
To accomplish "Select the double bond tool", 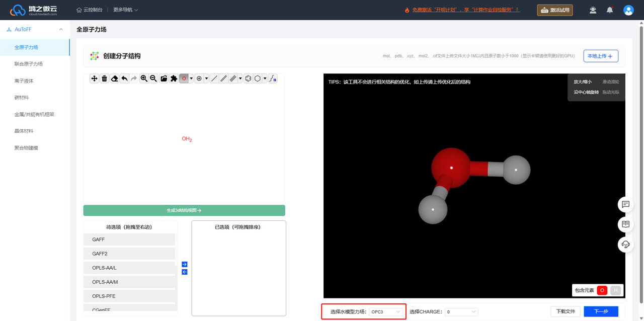I will (223, 78).
